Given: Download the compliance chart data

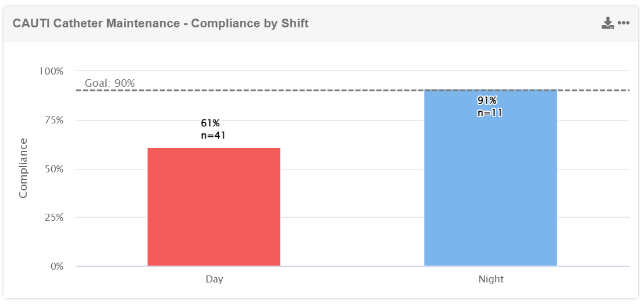Looking at the screenshot, I should click(608, 23).
